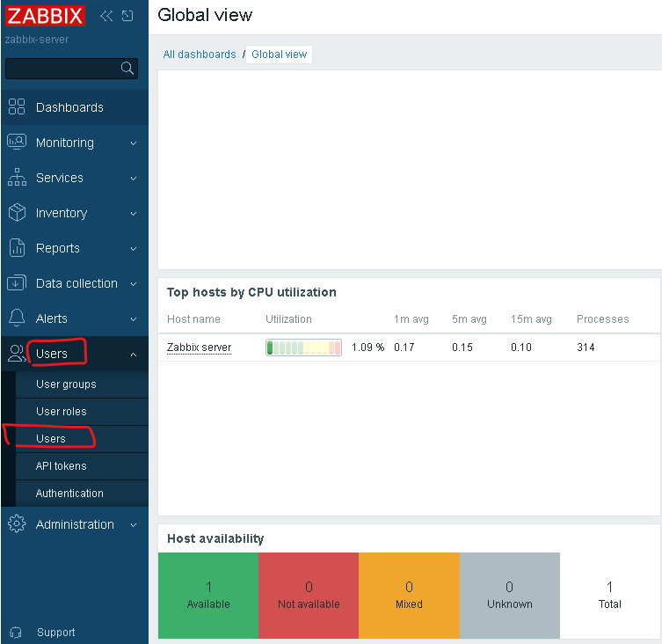Expand Reports with its chevron

[134, 248]
